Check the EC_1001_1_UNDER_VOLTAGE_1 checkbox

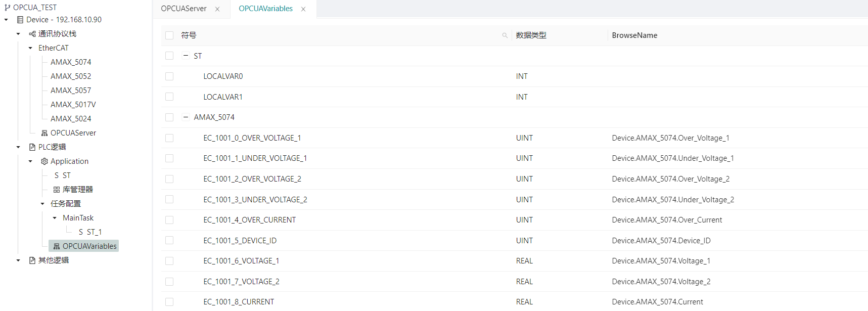coord(169,158)
